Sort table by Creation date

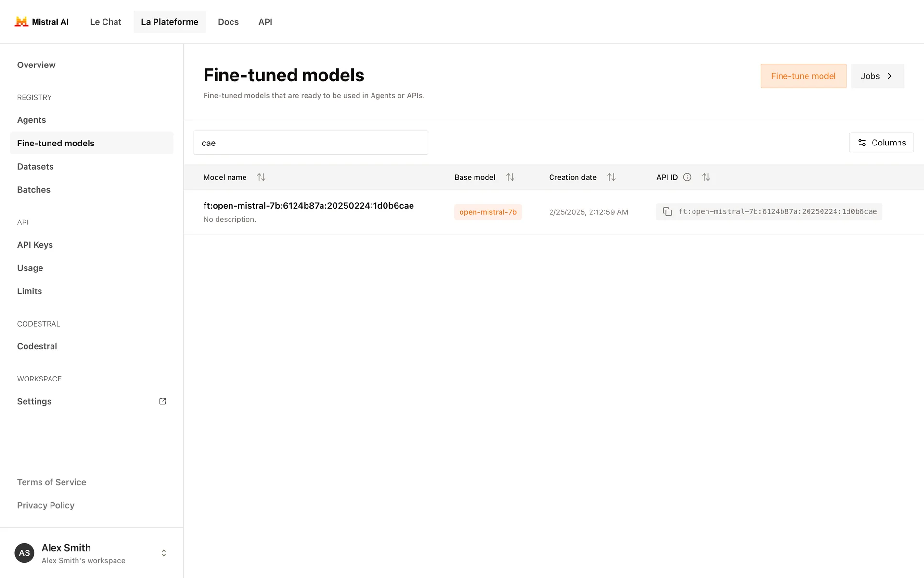tap(611, 177)
